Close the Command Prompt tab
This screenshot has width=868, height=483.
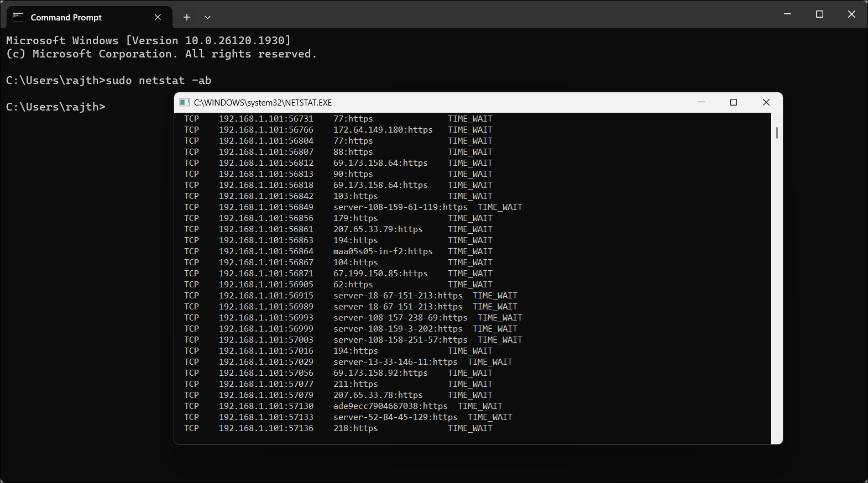[x=158, y=17]
